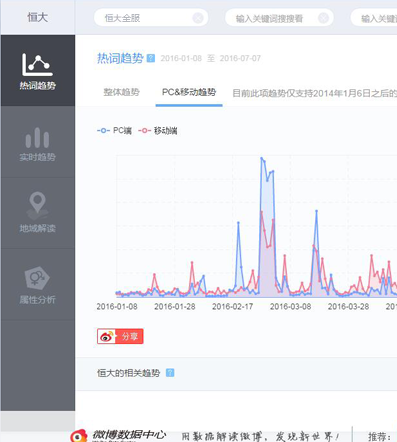Click the help icon beside 热词趋势 title
Screen dimensions: 397x442
coord(151,58)
